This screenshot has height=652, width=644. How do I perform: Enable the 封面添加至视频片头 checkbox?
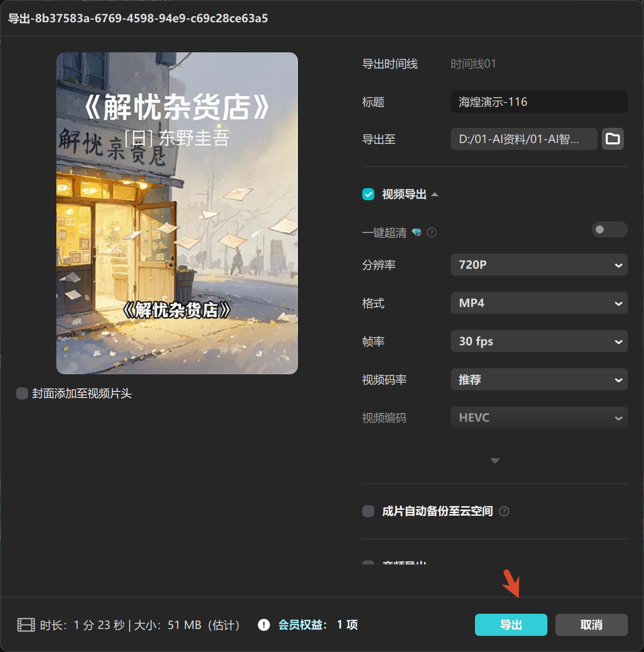(22, 393)
